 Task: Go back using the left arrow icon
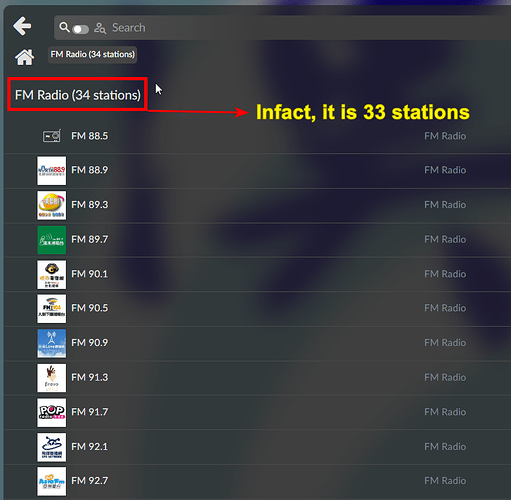22,26
